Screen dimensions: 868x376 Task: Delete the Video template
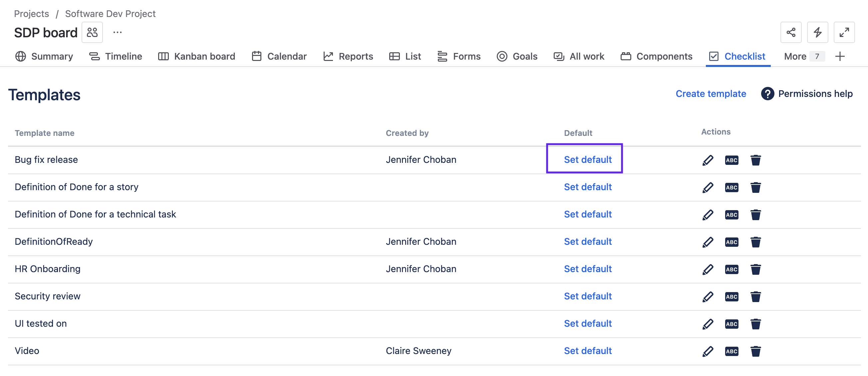755,351
